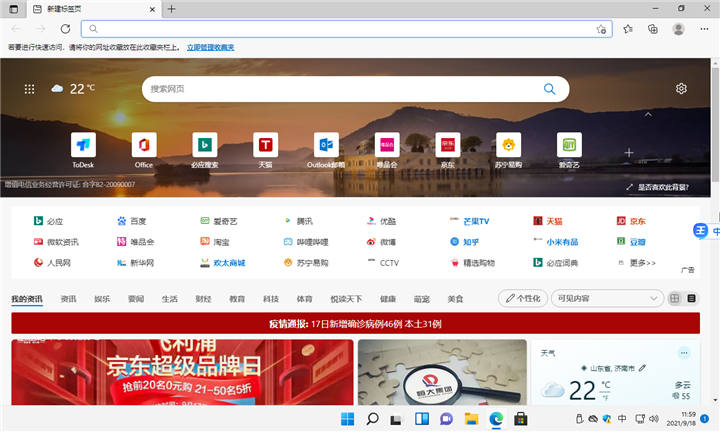Edit weather location pencil icon

tap(642, 368)
